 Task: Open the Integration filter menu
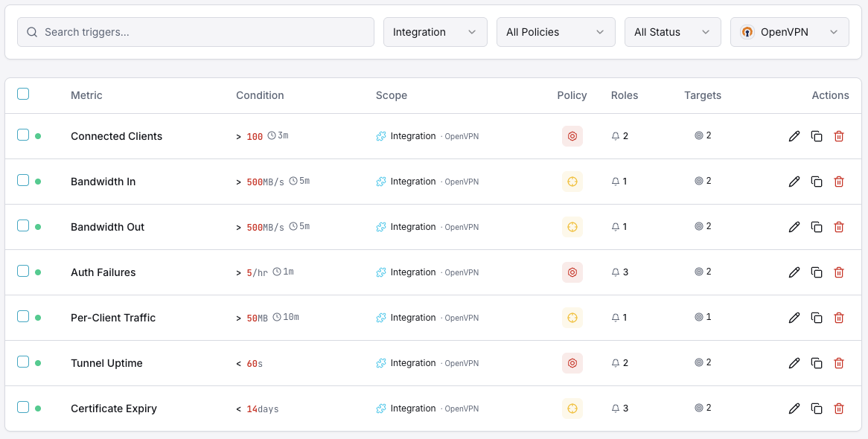tap(435, 32)
